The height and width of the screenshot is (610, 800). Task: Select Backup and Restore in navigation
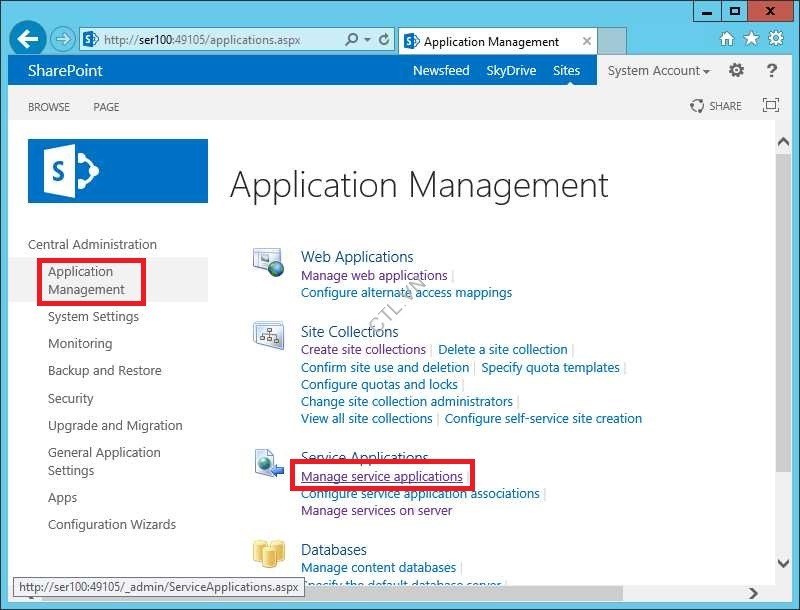(x=105, y=370)
